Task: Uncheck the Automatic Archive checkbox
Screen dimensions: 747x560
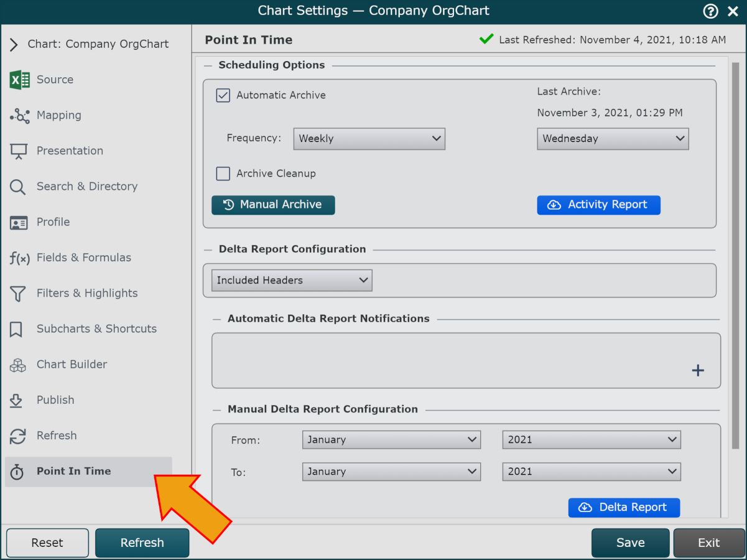Action: click(x=223, y=95)
